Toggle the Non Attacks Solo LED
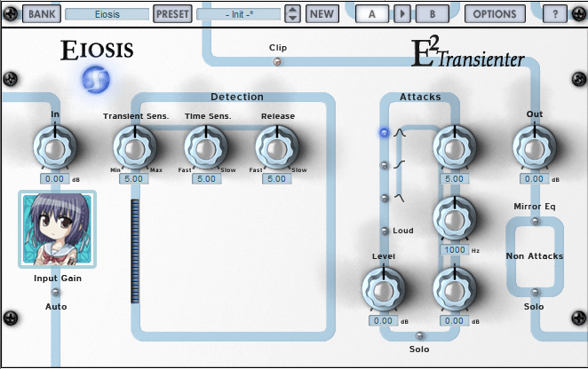The height and width of the screenshot is (369, 588). tap(535, 292)
